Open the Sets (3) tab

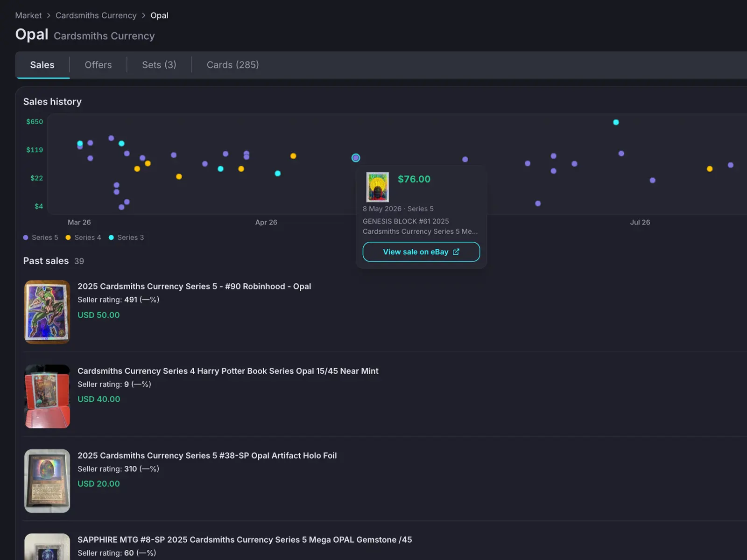[159, 65]
